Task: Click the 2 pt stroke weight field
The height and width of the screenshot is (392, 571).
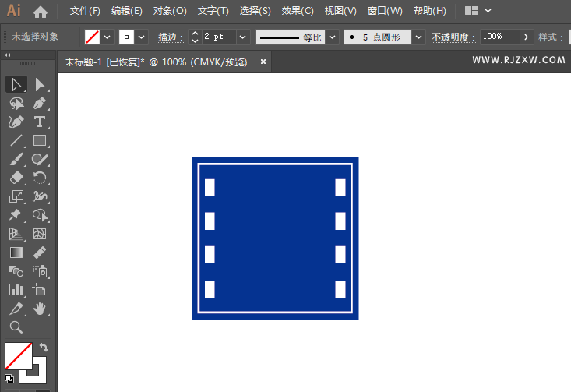Action: [219, 37]
